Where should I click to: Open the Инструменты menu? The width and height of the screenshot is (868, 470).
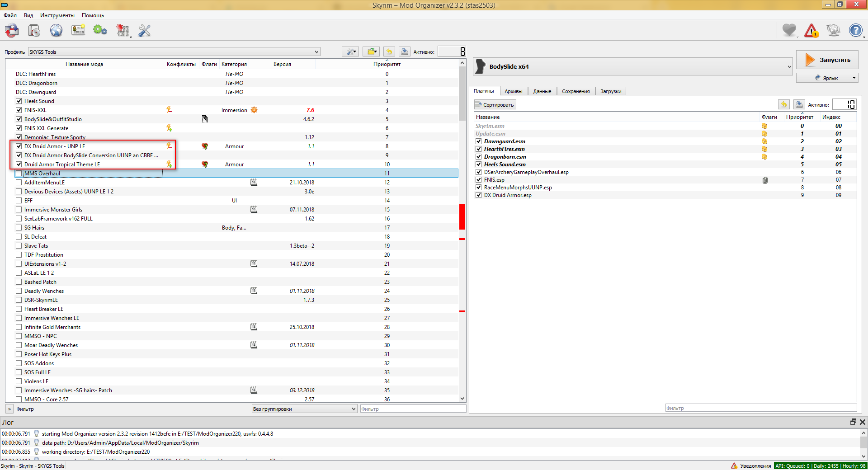pos(57,15)
